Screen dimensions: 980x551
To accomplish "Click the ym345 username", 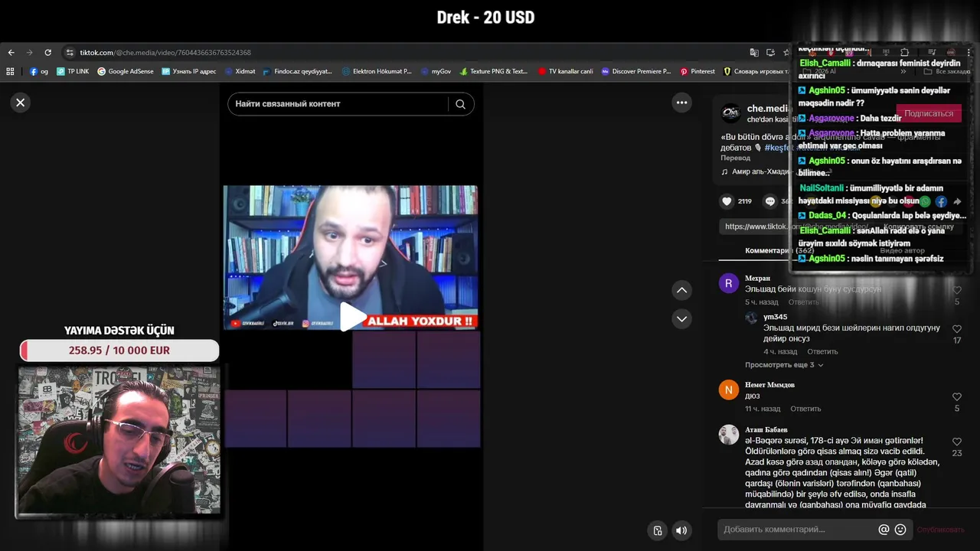I will (775, 317).
